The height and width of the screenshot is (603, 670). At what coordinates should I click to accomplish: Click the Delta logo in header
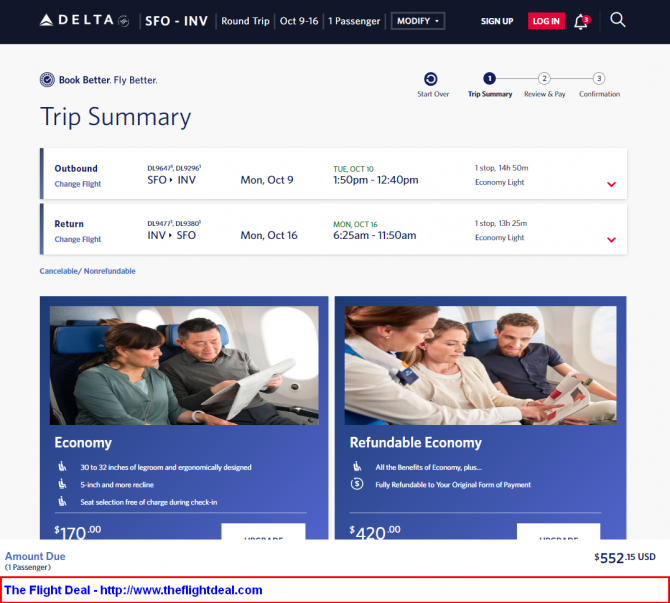(x=84, y=20)
